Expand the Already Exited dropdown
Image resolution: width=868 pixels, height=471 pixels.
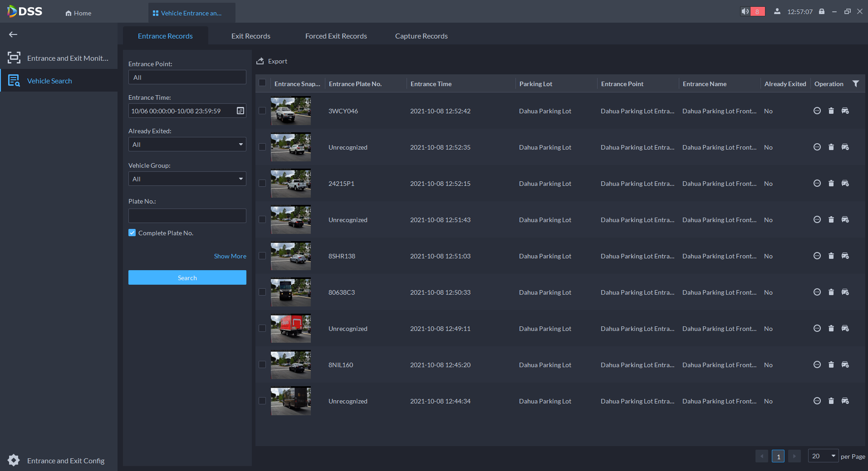(x=187, y=145)
